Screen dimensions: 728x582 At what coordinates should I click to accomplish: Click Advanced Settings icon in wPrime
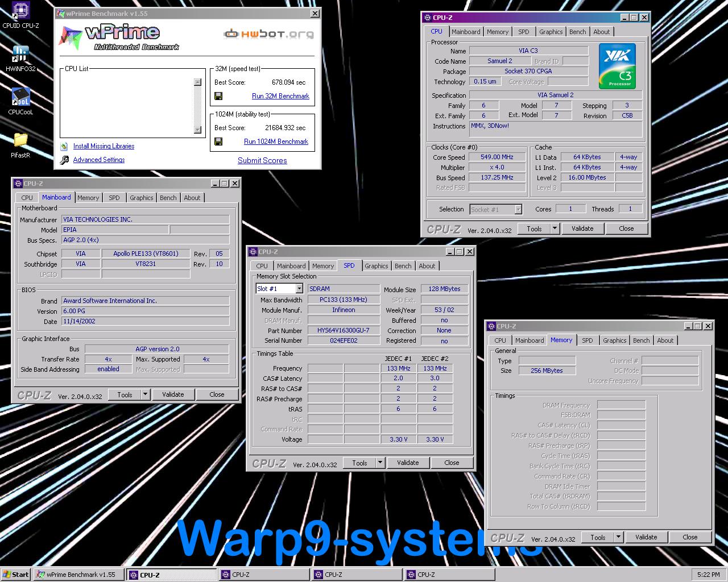pyautogui.click(x=64, y=160)
